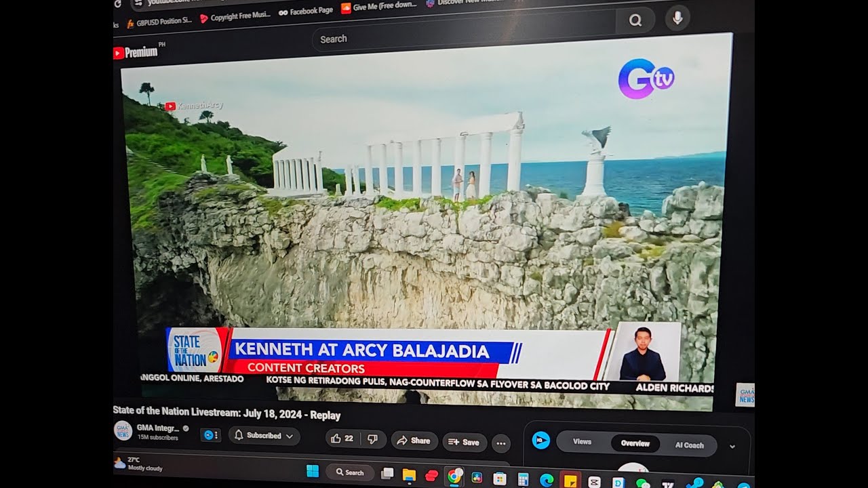Open the WeChat icon in the taskbar

pyautogui.click(x=642, y=483)
